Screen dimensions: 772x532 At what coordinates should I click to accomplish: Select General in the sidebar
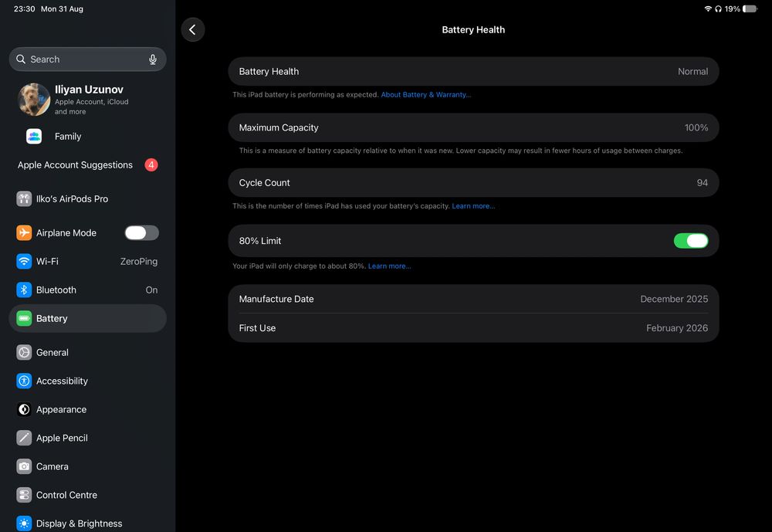click(88, 352)
